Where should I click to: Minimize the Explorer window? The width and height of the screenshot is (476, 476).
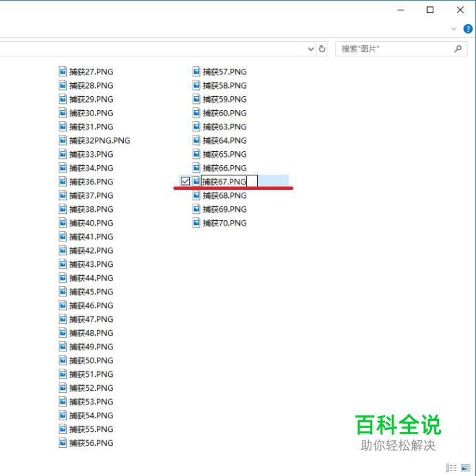click(401, 10)
